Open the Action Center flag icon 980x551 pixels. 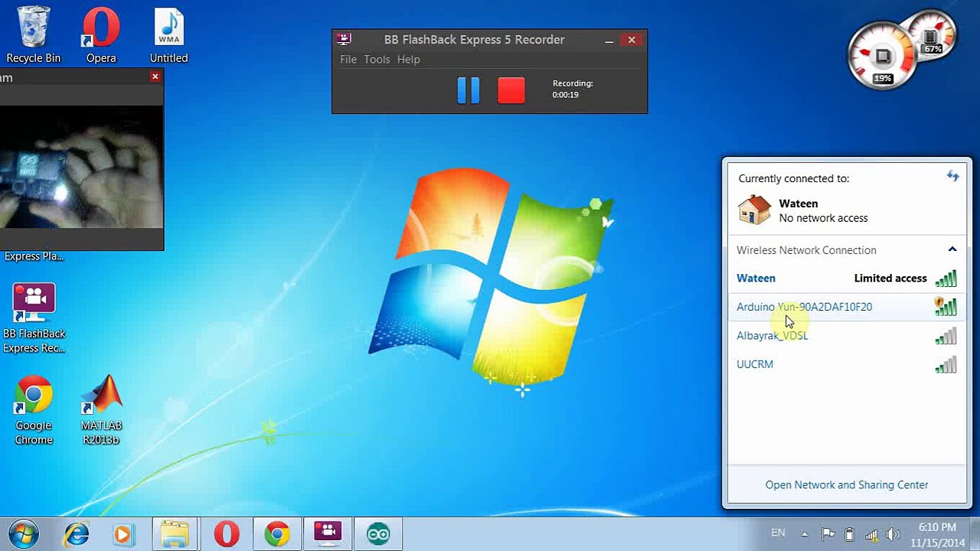tap(828, 534)
